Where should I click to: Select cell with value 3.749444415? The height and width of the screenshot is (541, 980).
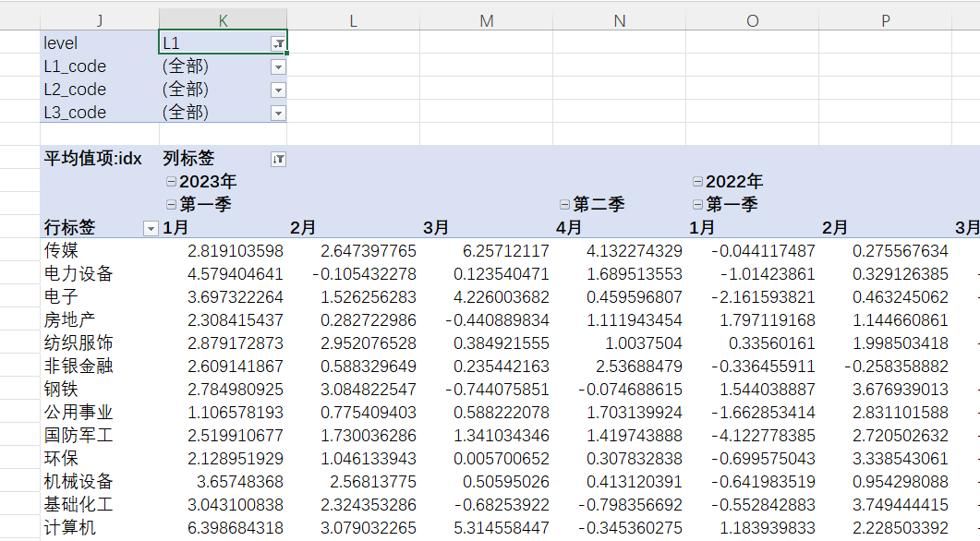(886, 505)
